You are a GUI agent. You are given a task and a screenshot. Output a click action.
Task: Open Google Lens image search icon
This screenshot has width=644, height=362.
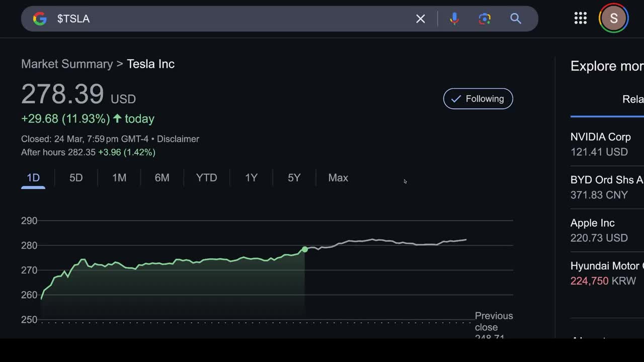(485, 19)
